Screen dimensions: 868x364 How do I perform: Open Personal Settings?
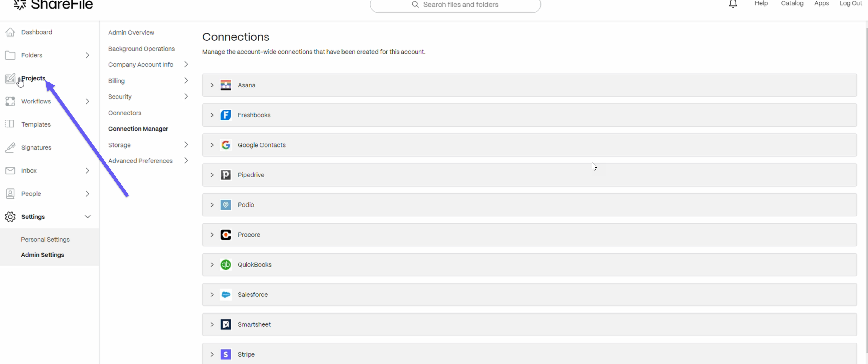(x=45, y=240)
